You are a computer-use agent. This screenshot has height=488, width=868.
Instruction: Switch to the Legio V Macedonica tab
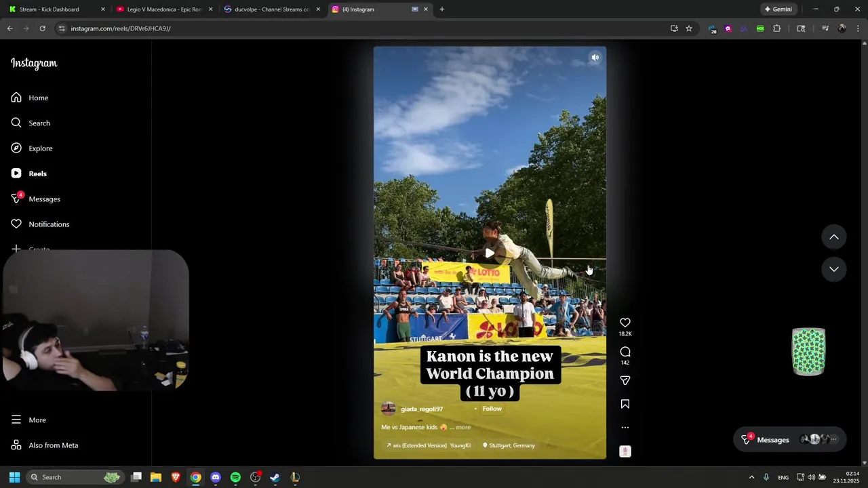[x=164, y=9]
